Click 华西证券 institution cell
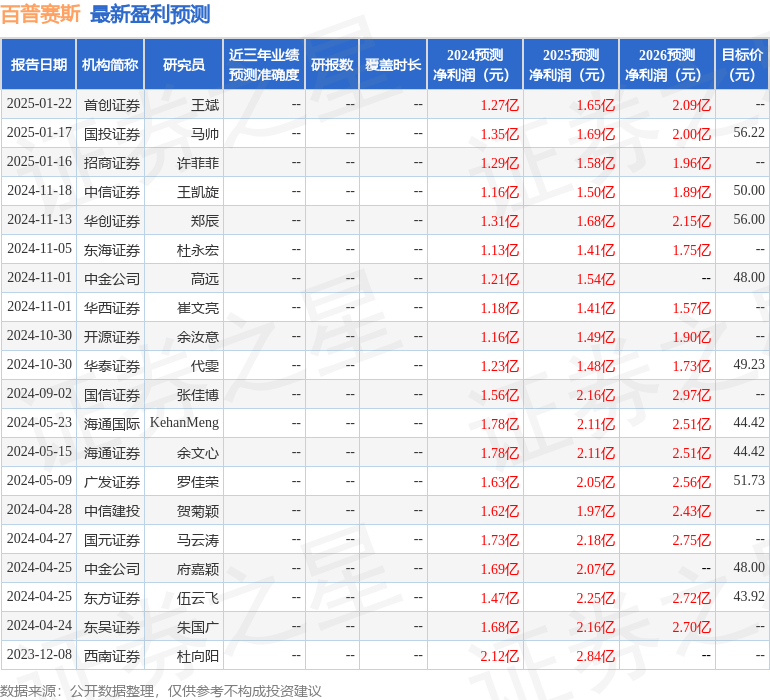Screen dimensions: 770x700 tap(112, 308)
